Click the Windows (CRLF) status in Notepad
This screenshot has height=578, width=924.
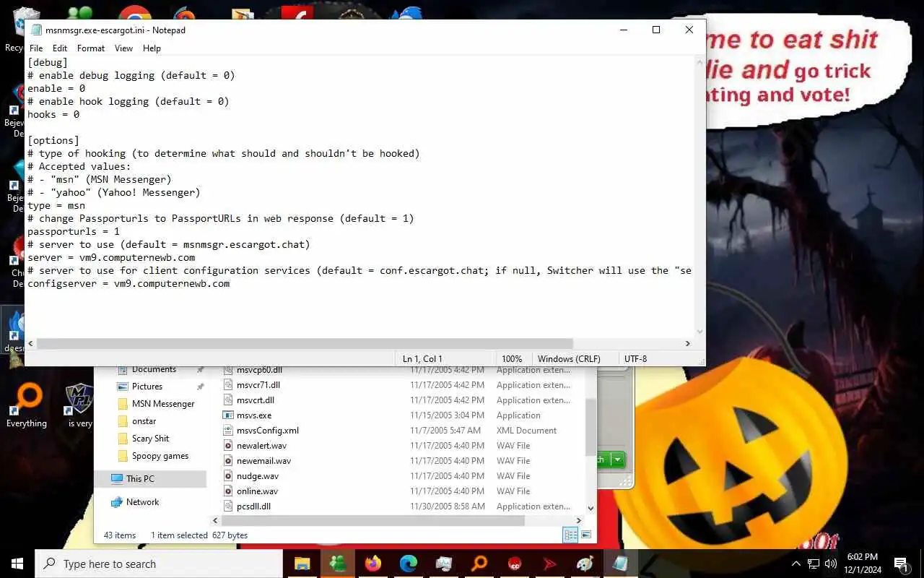click(569, 359)
